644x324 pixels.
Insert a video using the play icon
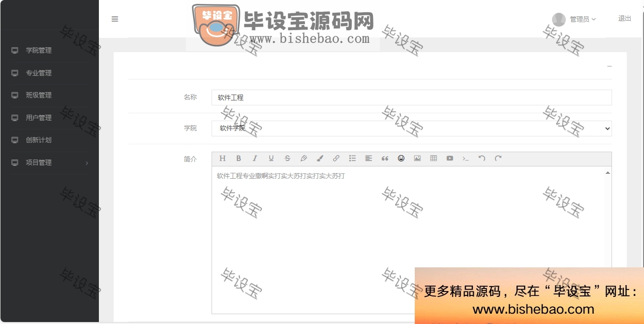pos(450,158)
